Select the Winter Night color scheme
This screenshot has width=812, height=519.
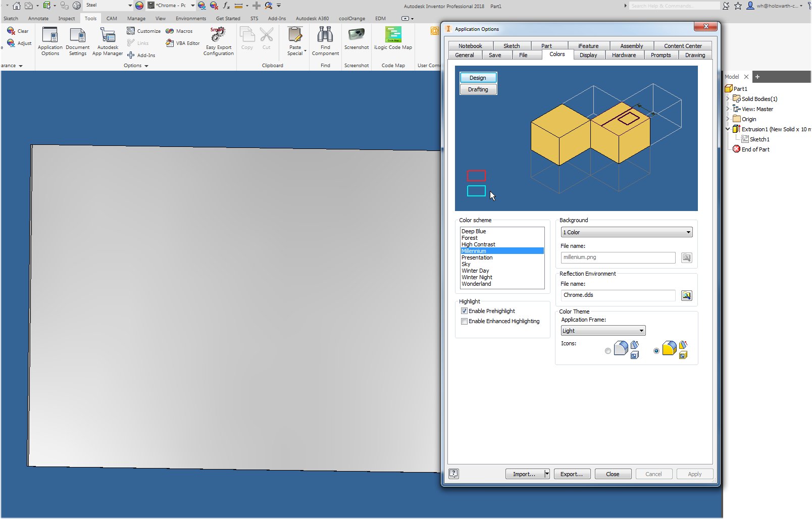click(477, 277)
